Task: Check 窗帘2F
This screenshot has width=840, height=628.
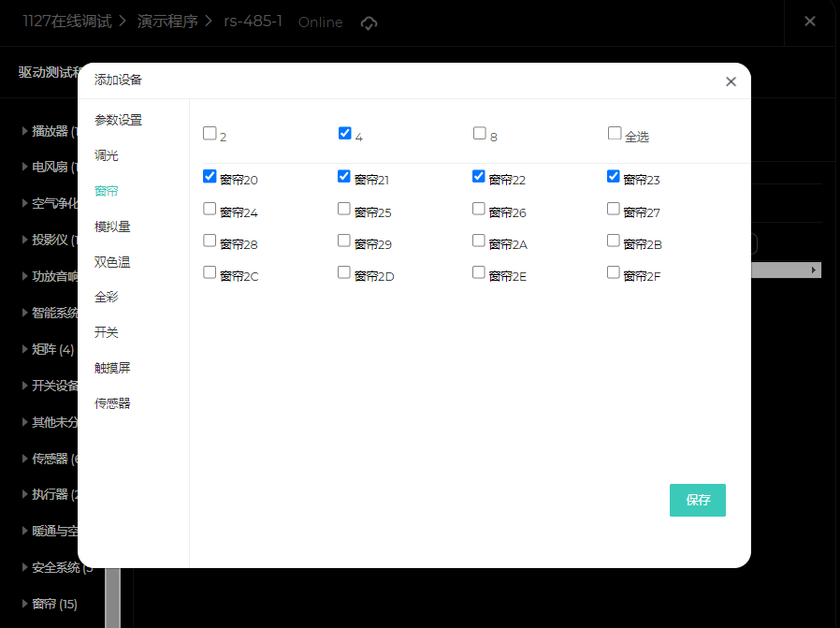Action: click(x=614, y=272)
